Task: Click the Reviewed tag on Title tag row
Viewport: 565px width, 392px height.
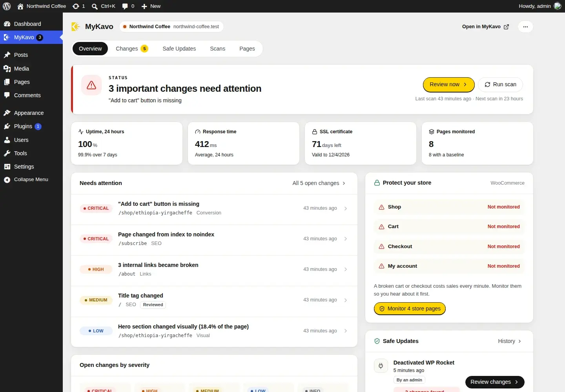Action: 153,305
